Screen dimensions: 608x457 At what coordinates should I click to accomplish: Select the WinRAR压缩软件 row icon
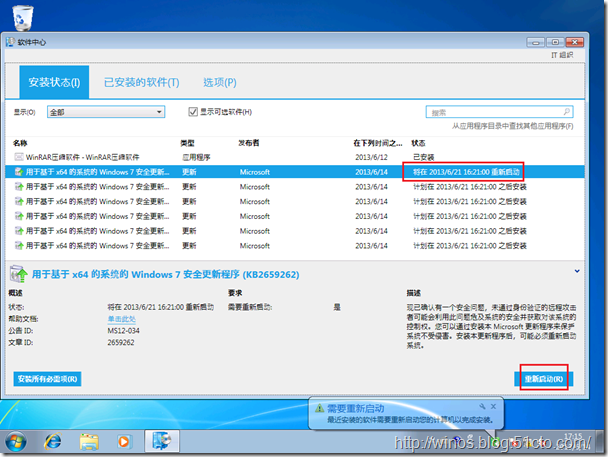click(19, 157)
